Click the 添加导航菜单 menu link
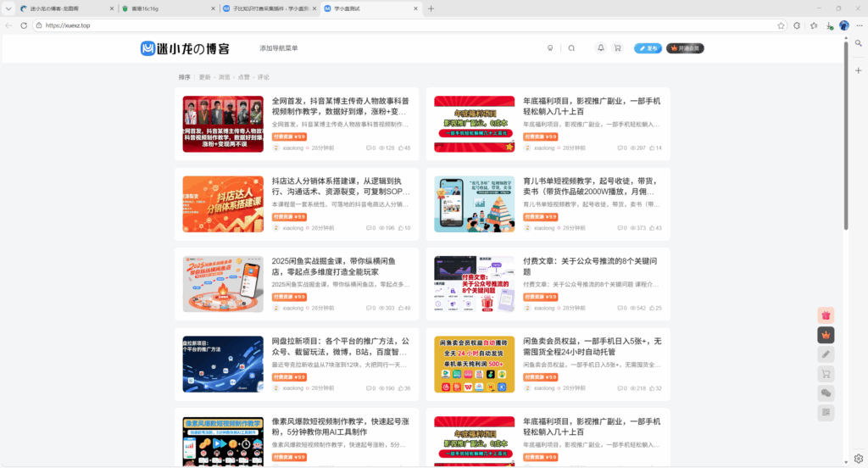Image resolution: width=868 pixels, height=468 pixels. tap(278, 48)
